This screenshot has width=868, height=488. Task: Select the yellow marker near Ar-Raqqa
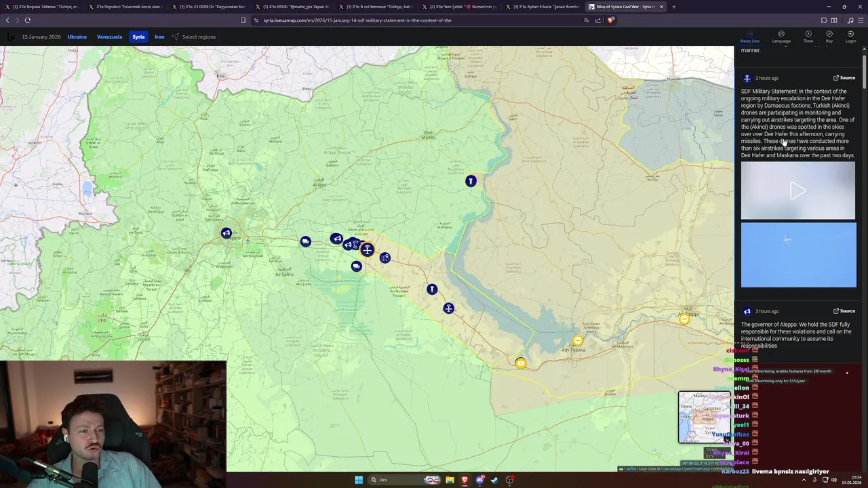(684, 319)
